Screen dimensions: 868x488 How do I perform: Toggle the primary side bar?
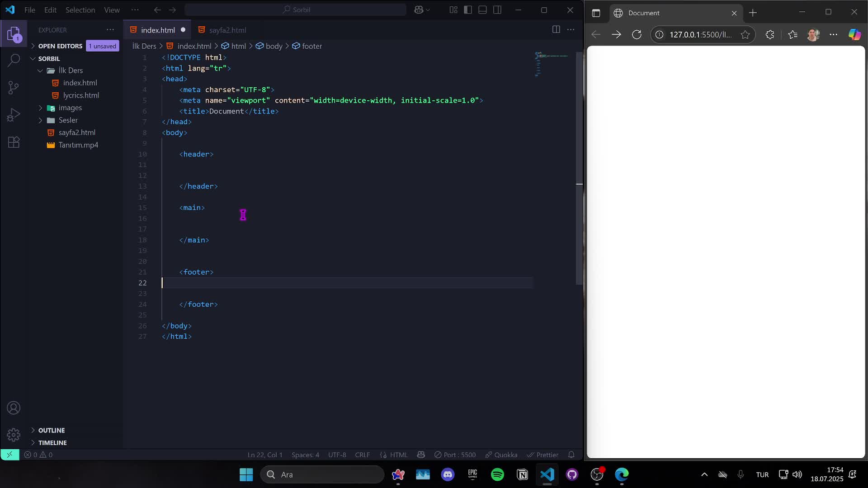point(468,9)
